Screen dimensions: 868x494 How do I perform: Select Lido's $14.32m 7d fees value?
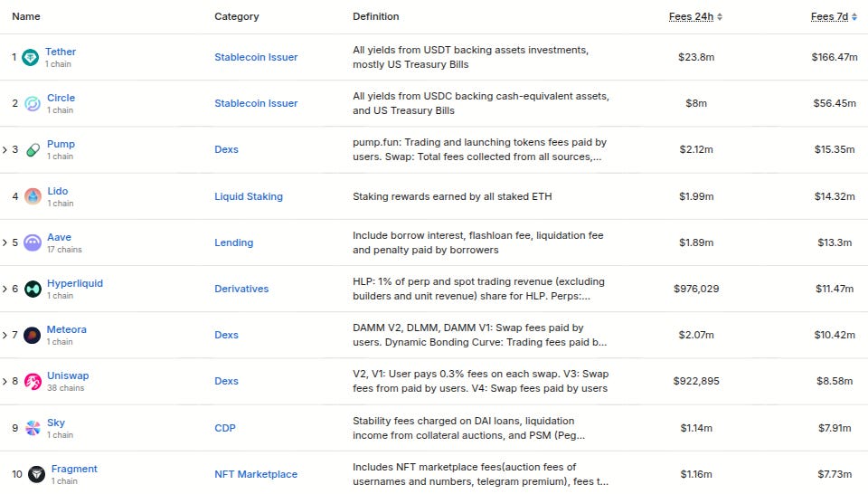[835, 196]
